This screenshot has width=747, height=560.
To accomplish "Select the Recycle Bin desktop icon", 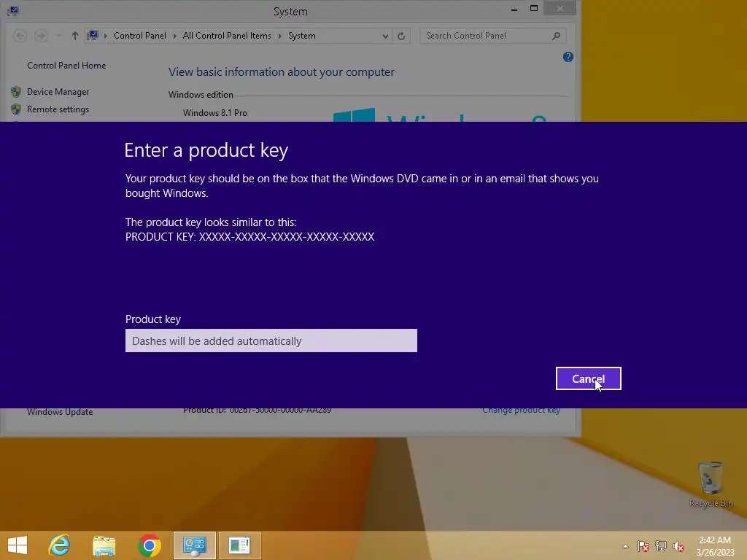I will pos(711,484).
